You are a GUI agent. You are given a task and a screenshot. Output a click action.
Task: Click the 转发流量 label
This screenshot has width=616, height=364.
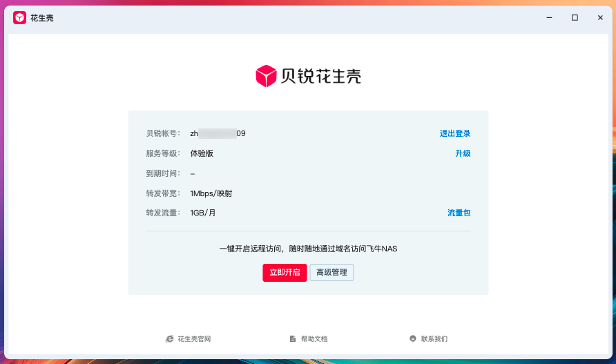click(163, 213)
